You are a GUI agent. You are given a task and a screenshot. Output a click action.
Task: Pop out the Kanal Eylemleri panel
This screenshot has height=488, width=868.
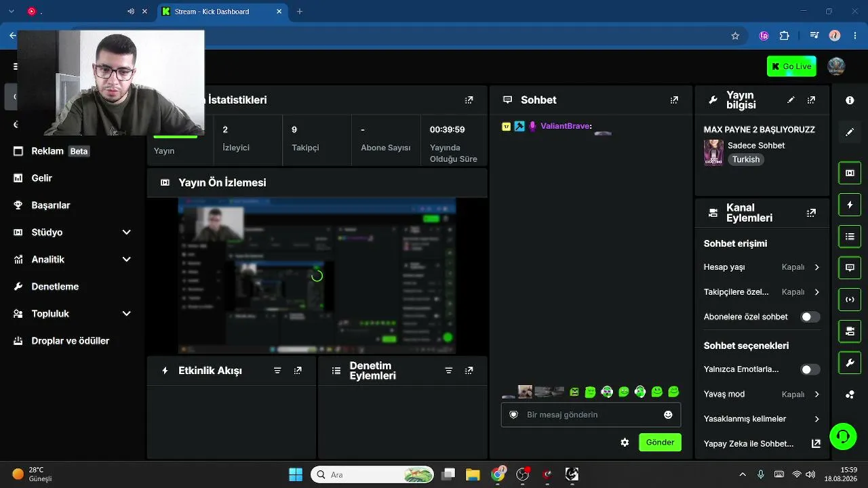811,213
